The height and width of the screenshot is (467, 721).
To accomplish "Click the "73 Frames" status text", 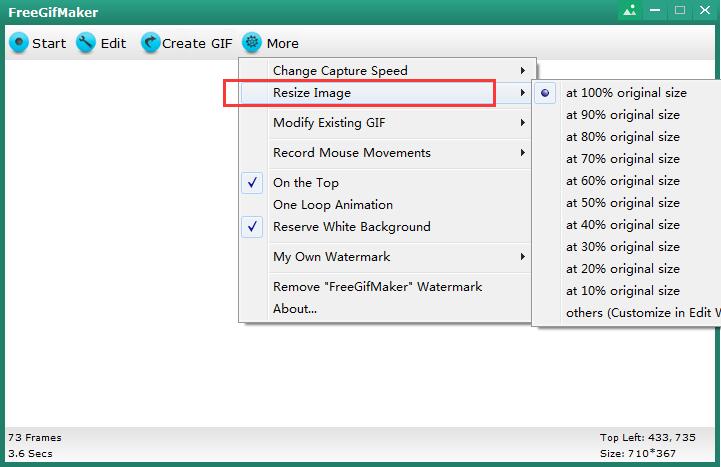I will (x=34, y=438).
